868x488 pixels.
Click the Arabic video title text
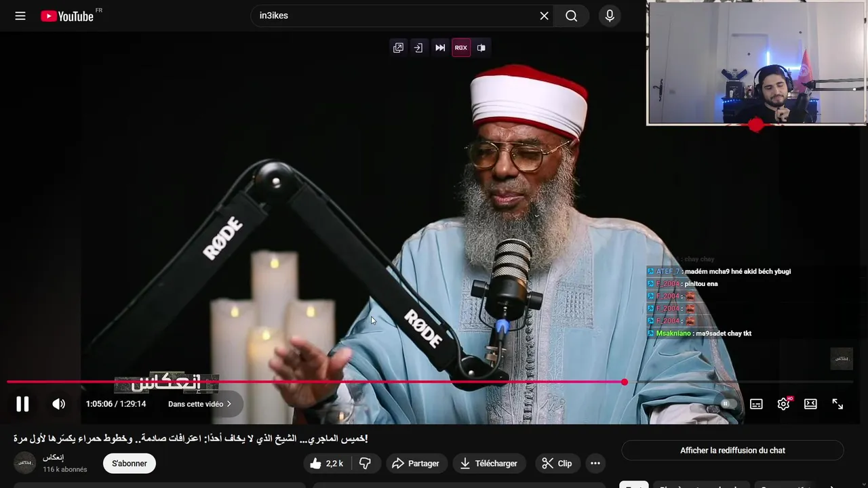(x=191, y=439)
